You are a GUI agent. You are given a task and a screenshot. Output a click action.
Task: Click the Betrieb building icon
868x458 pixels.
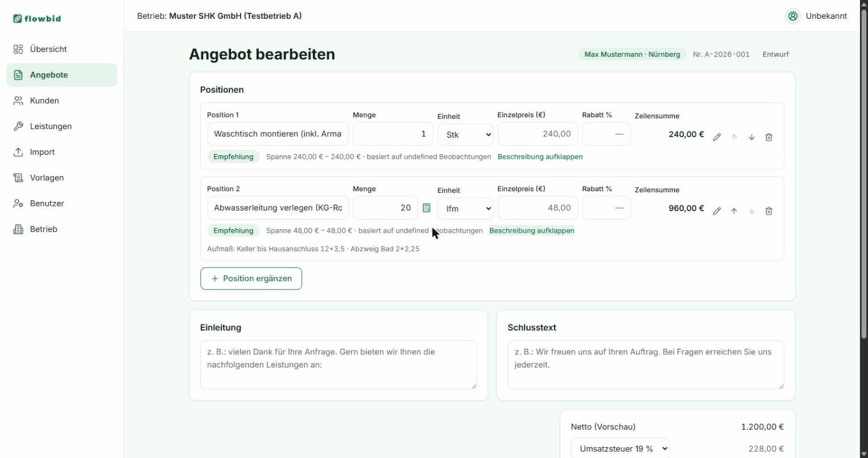[x=18, y=229]
